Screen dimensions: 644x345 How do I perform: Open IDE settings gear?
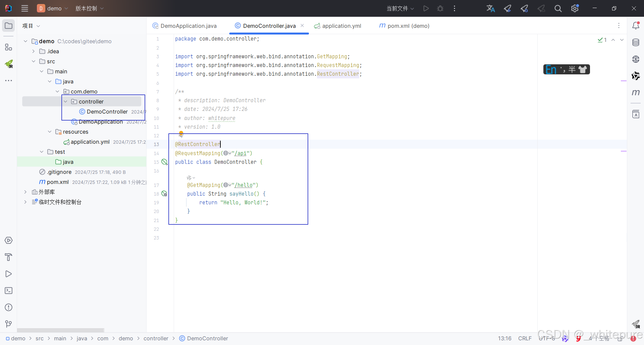pos(575,8)
